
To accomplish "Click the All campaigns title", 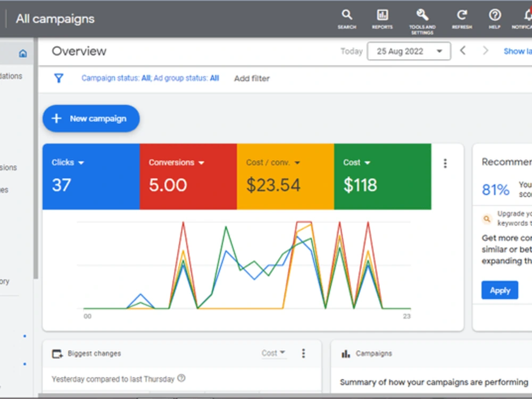I will coord(55,19).
